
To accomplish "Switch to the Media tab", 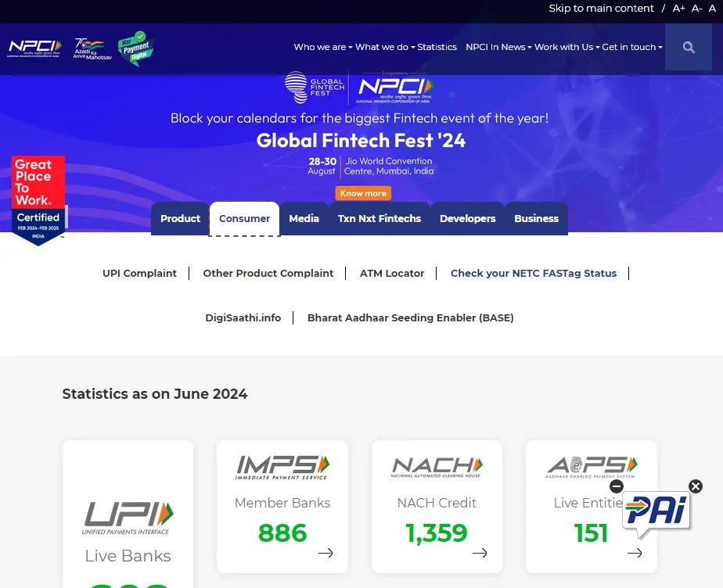I will (304, 218).
